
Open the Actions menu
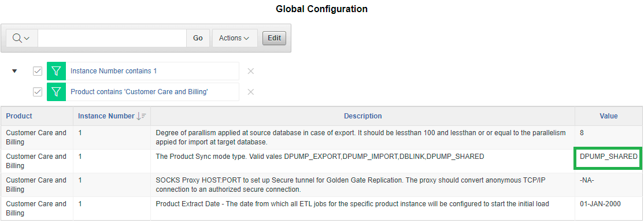(x=235, y=38)
